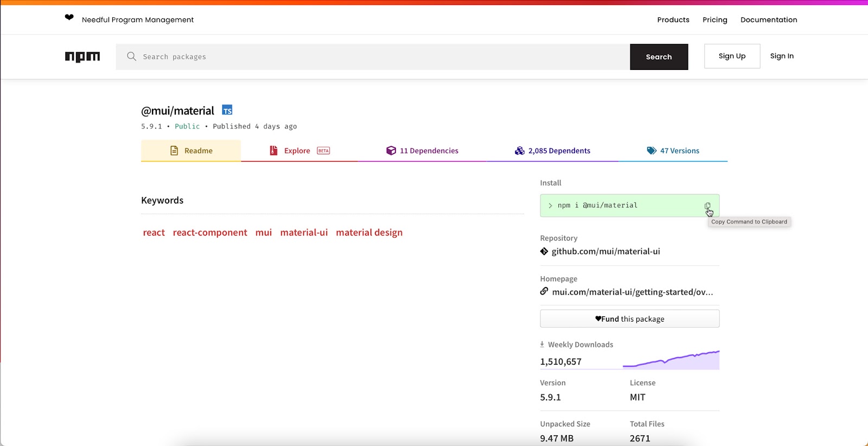Click the Published 4 days ago text
Image resolution: width=868 pixels, height=446 pixels.
pyautogui.click(x=255, y=126)
